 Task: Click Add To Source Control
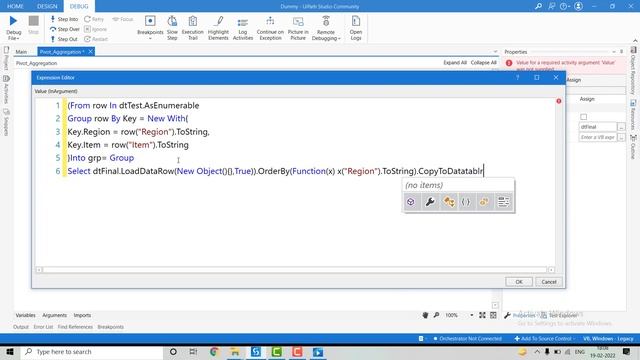(x=544, y=339)
